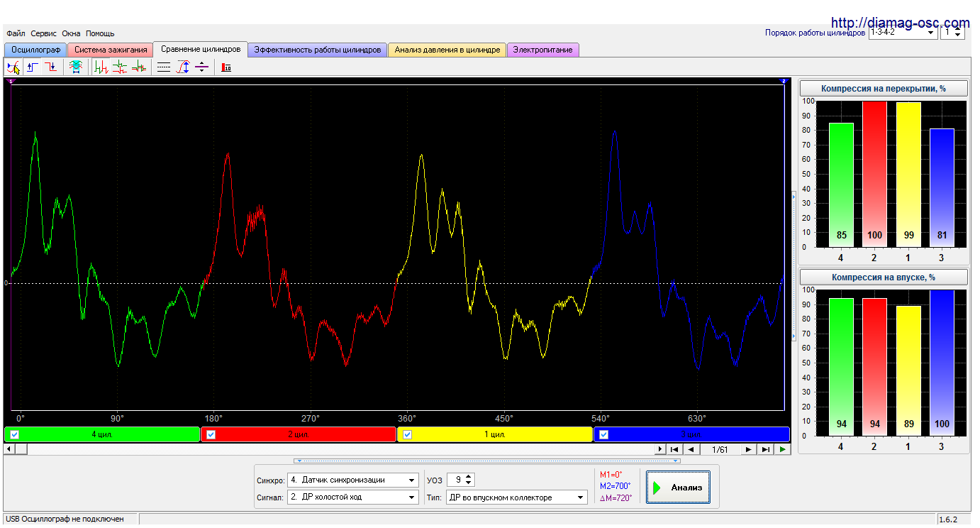
Task: Switch to the Электропитание tab
Action: (543, 50)
